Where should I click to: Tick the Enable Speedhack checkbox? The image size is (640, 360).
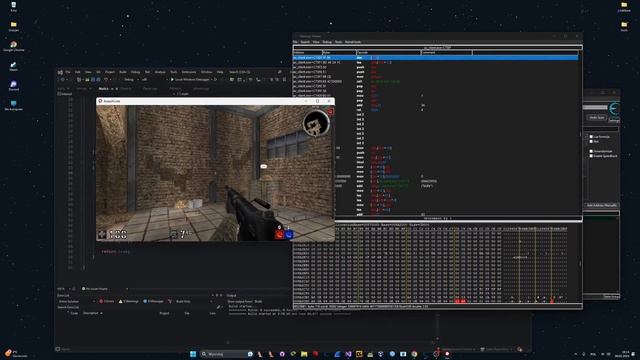click(591, 156)
